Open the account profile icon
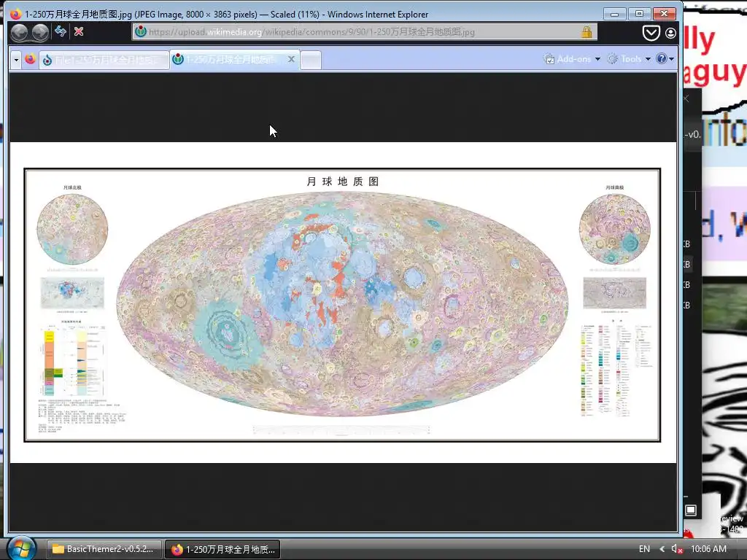 670,33
